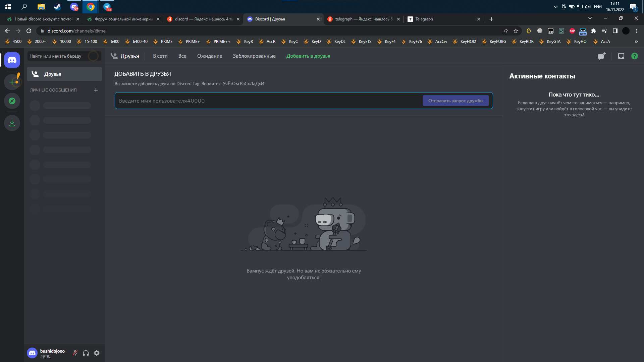The width and height of the screenshot is (644, 362).
Task: Click Отправить запрос дружбы button
Action: [x=455, y=101]
